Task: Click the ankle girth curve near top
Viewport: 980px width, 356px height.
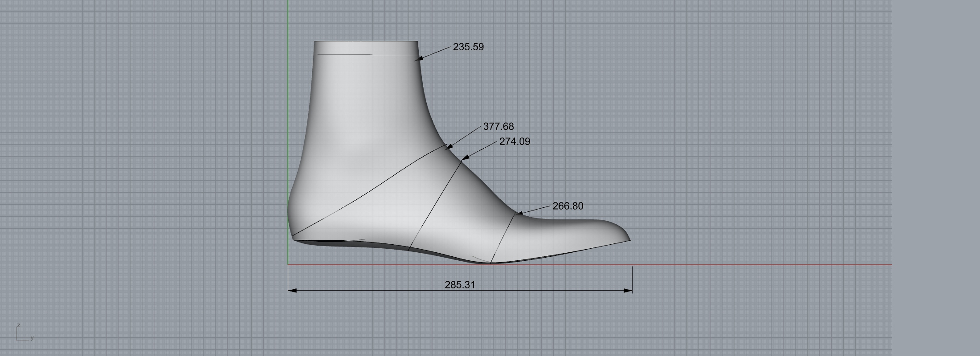Action: [x=365, y=54]
